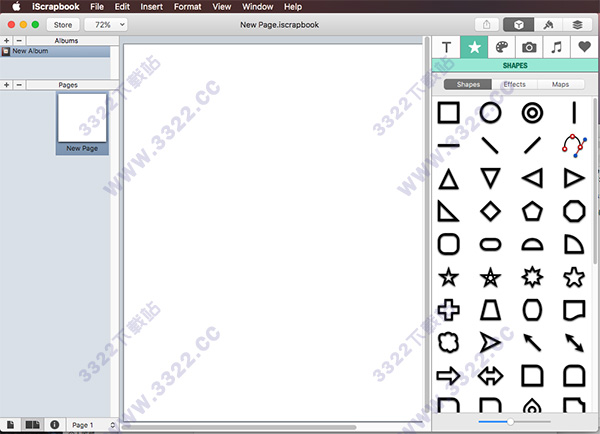Switch to two-page spread view
This screenshot has height=434, width=600.
[x=33, y=425]
